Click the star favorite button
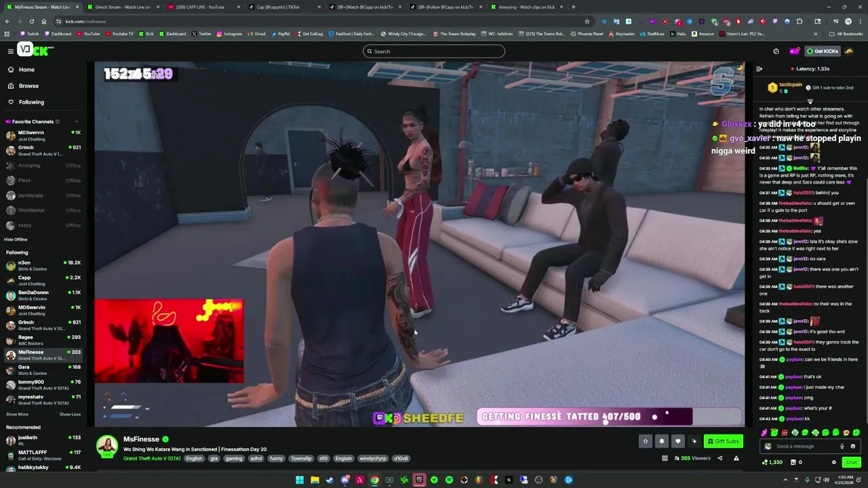Image resolution: width=868 pixels, height=488 pixels. (x=646, y=441)
